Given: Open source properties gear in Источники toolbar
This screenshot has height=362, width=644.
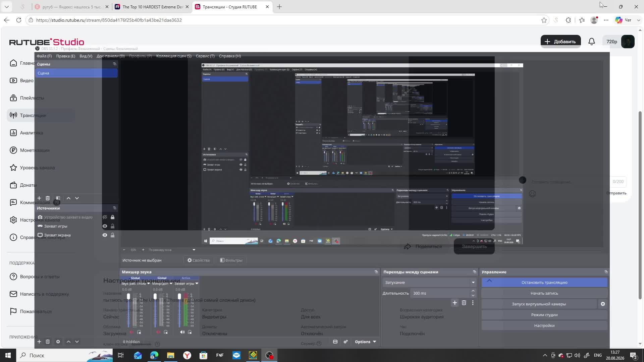Looking at the screenshot, I should (58, 342).
